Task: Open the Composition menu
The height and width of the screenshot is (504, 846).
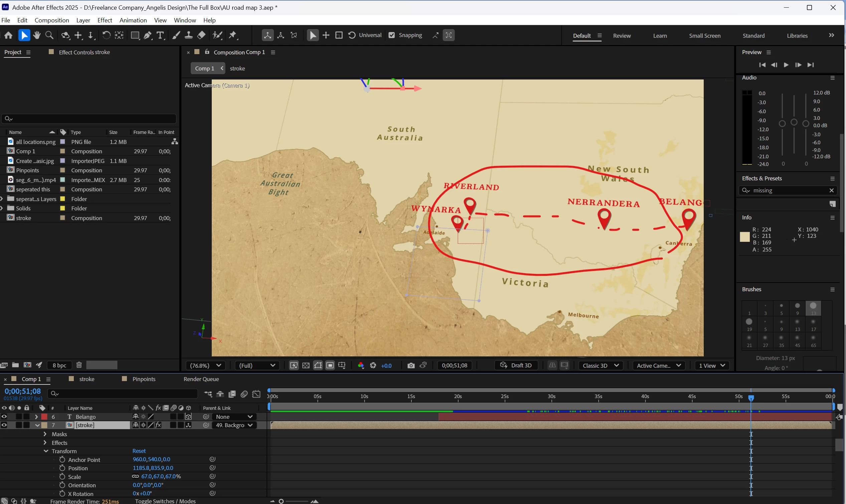Action: pyautogui.click(x=52, y=20)
